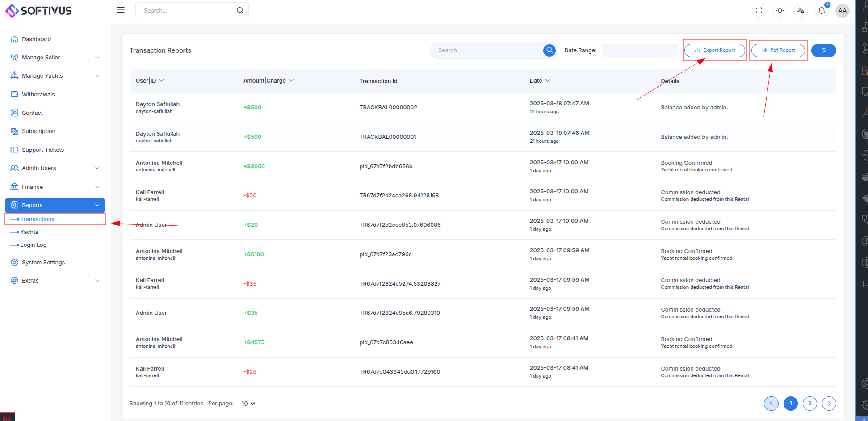This screenshot has height=421, width=868.
Task: Click the Finance bank icon
Action: pos(14,187)
